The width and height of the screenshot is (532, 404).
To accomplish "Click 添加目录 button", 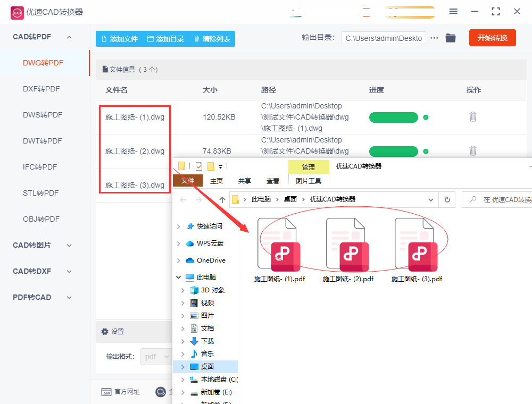I will pyautogui.click(x=165, y=39).
